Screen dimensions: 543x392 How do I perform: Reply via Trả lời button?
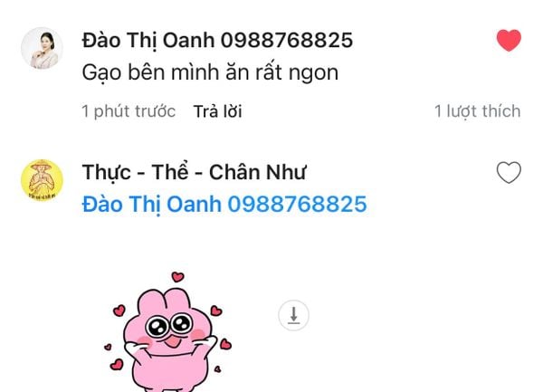pos(217,111)
